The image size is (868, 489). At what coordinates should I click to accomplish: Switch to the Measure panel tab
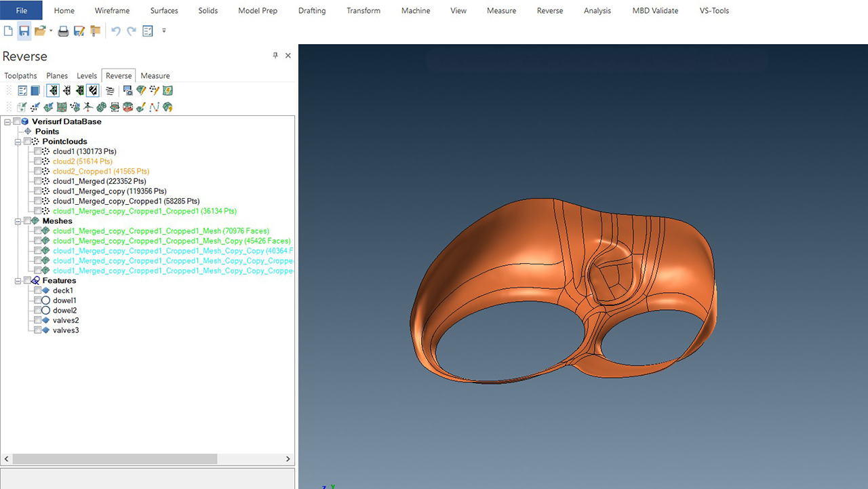(155, 76)
